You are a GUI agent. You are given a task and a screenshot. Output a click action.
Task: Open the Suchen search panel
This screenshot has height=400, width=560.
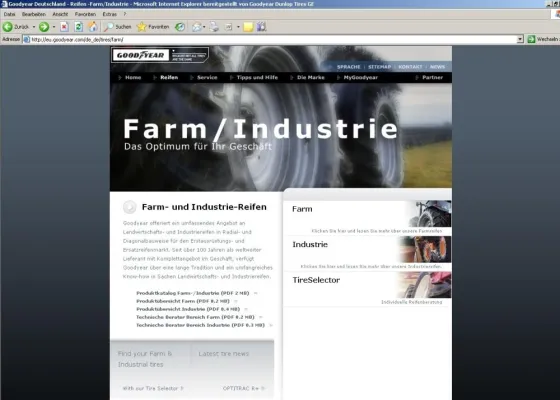[x=118, y=27]
